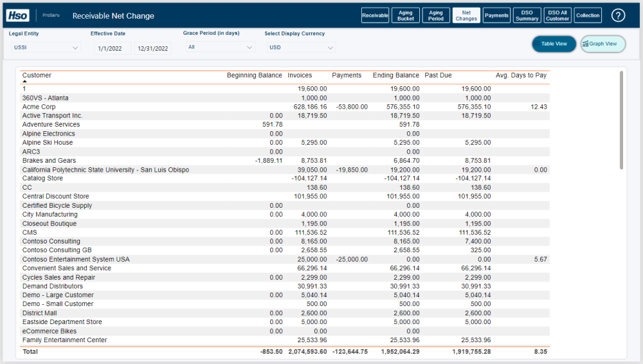Select California Polytechnic State University row

click(285, 170)
